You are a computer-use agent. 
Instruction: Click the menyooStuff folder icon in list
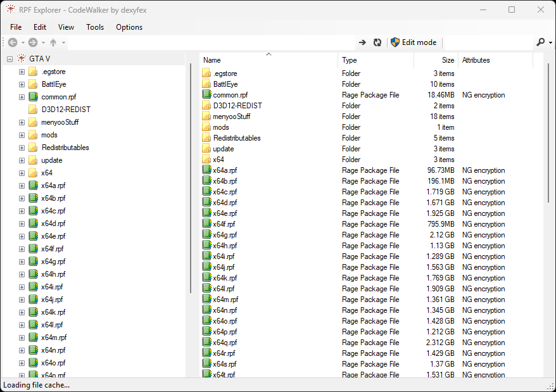tap(206, 116)
